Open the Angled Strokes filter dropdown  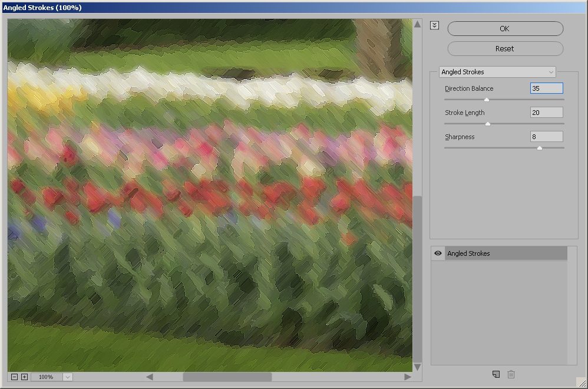point(497,72)
